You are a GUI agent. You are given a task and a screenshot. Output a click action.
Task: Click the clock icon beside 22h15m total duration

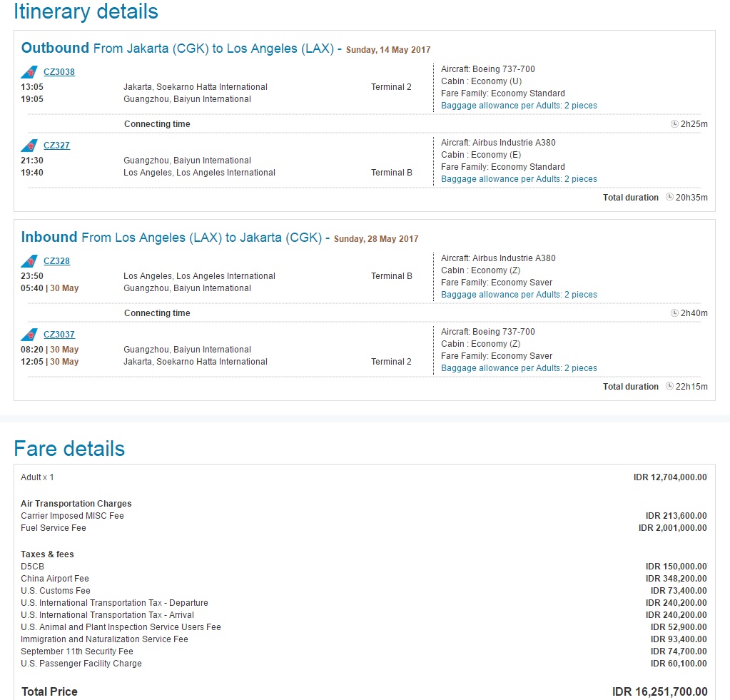coord(669,387)
